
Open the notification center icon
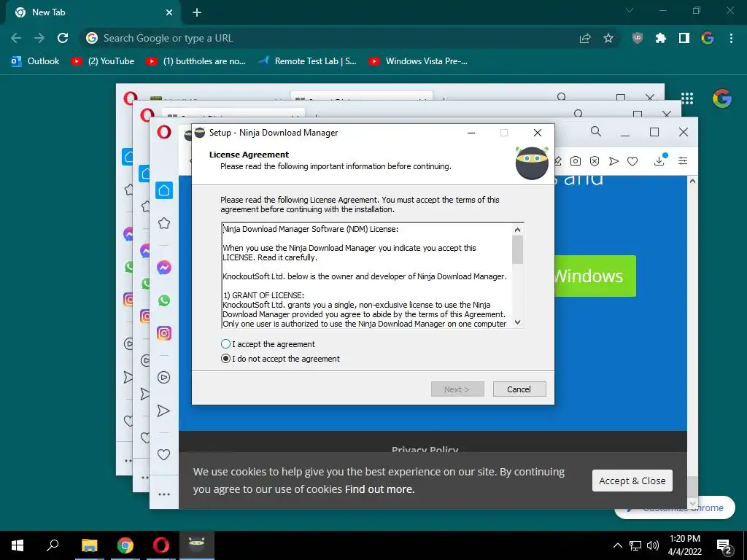click(724, 547)
